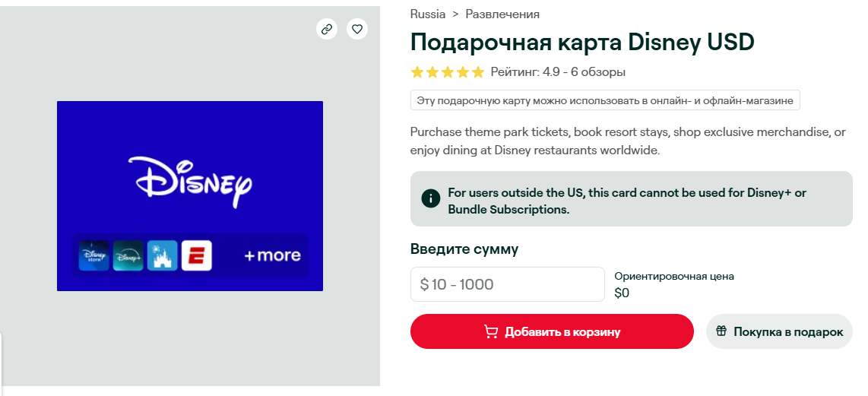The image size is (868, 396).
Task: Click the "+more" label on the card
Action: point(272,256)
